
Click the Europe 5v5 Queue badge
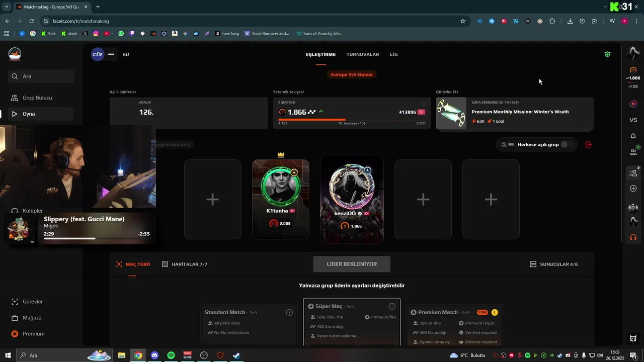click(352, 74)
